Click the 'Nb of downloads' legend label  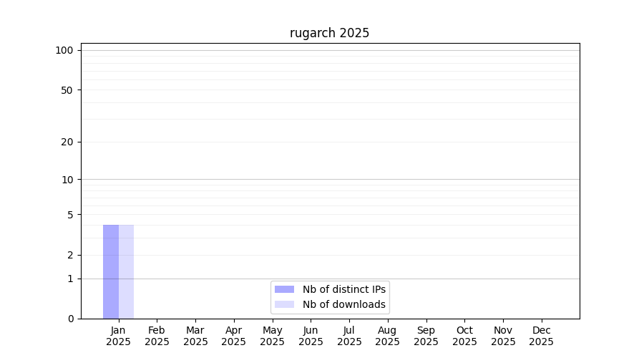point(344,304)
